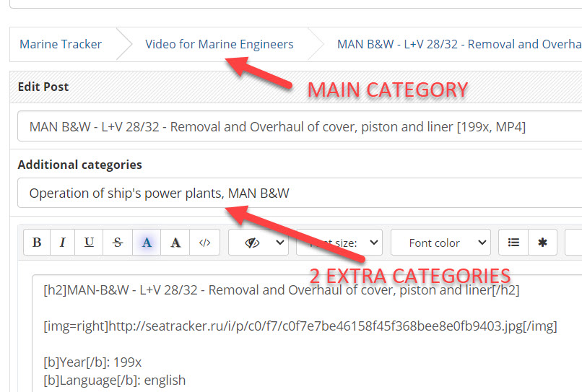Toggle bold formatting button
The height and width of the screenshot is (392, 582).
point(37,243)
